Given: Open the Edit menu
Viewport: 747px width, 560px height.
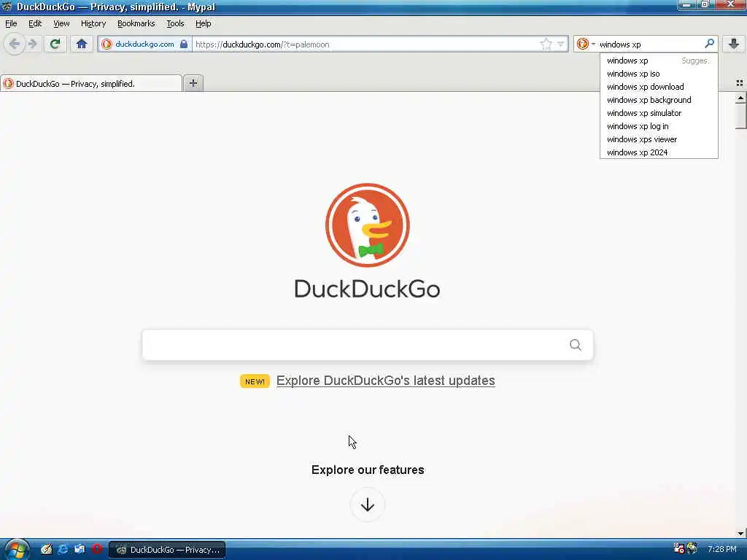Looking at the screenshot, I should (35, 23).
